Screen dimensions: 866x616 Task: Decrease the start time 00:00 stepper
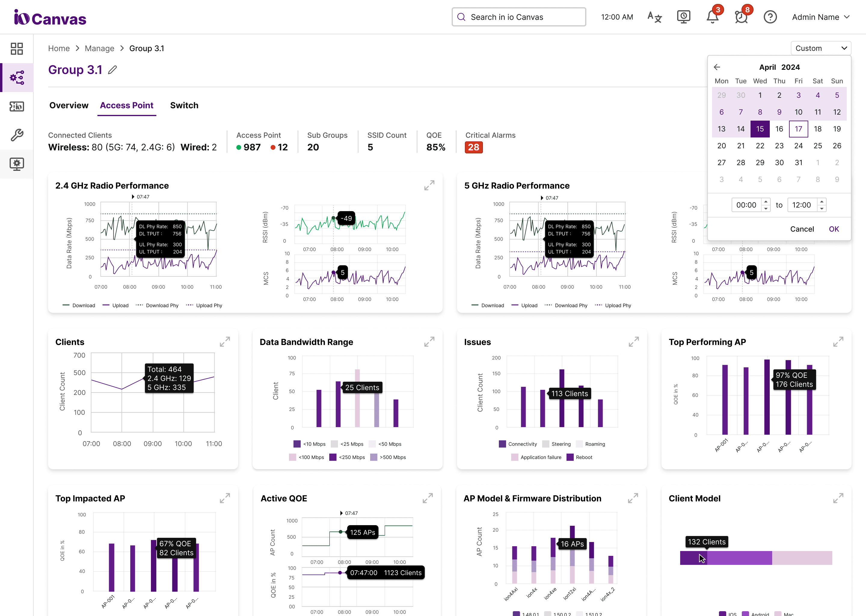[766, 209]
